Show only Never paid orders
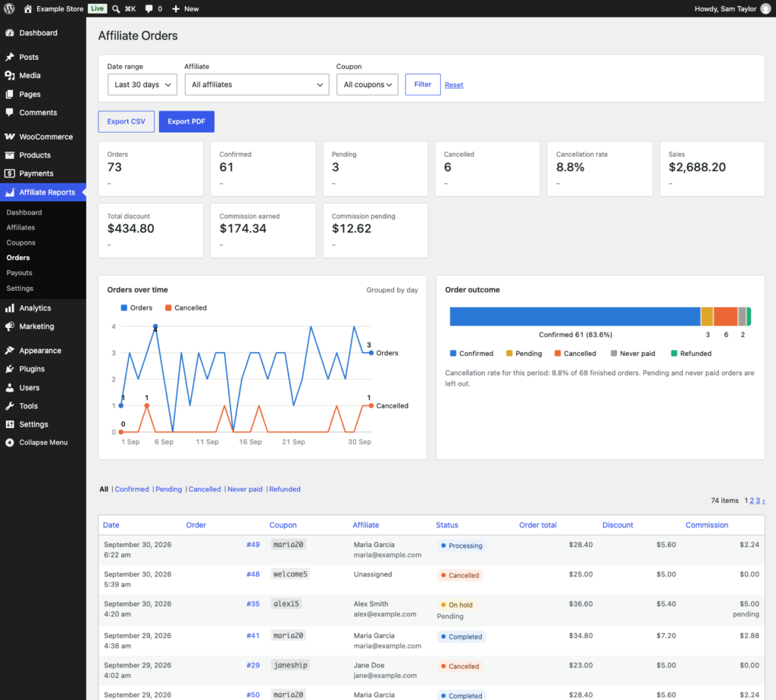 245,489
